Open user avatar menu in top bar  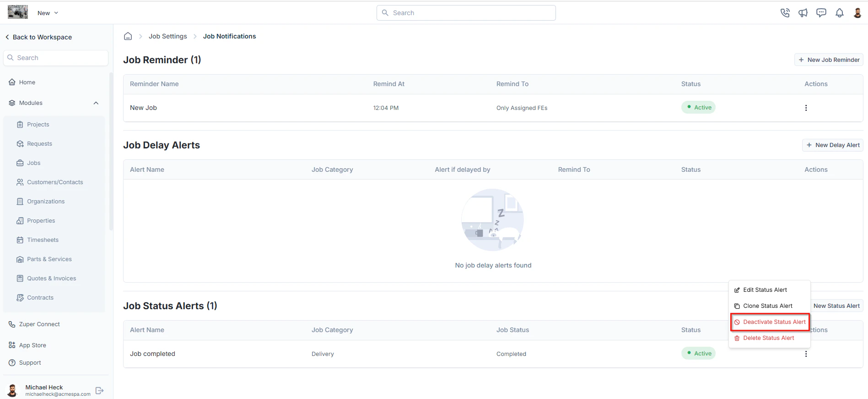pyautogui.click(x=857, y=13)
